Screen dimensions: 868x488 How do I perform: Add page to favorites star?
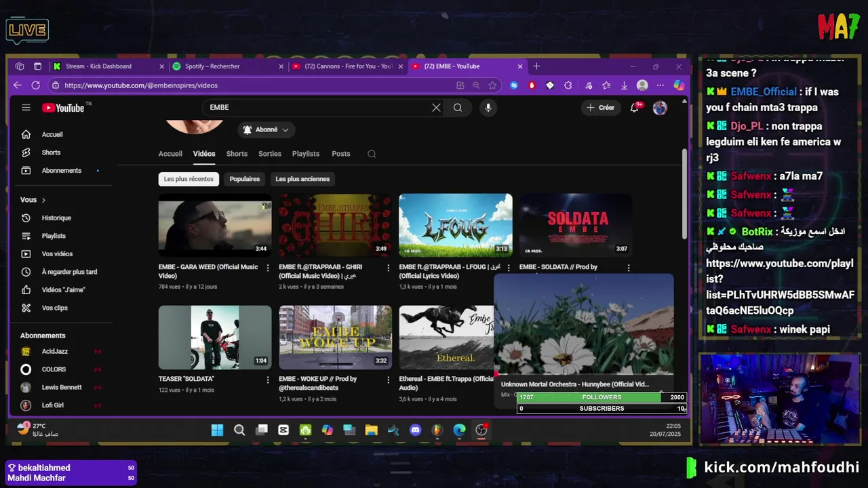[492, 85]
